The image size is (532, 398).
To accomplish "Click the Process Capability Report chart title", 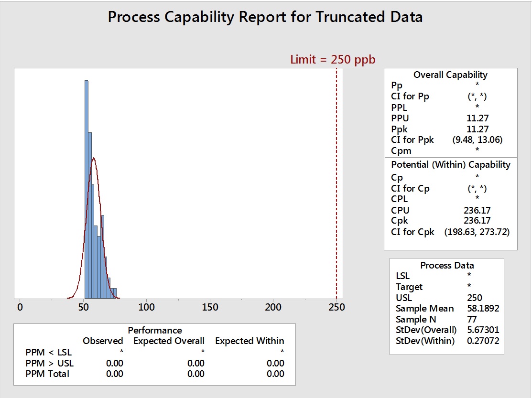I will click(x=265, y=17).
